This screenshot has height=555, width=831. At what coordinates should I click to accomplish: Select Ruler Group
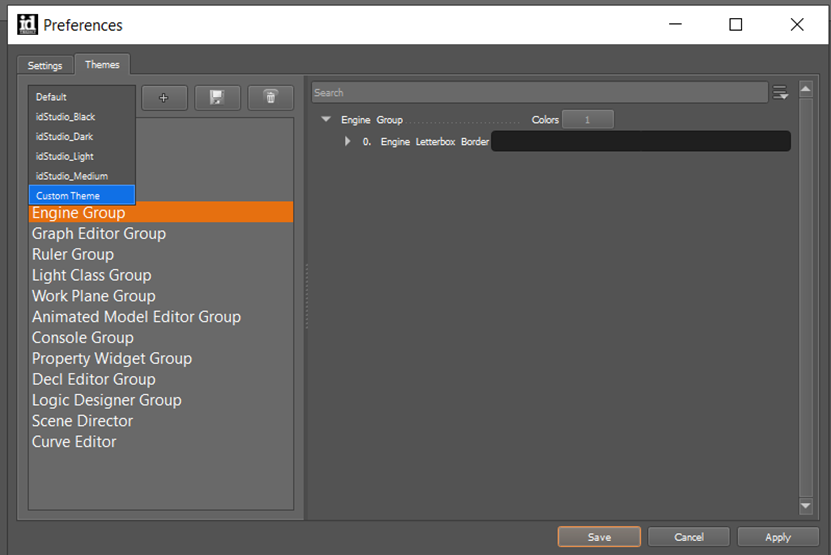point(161,254)
